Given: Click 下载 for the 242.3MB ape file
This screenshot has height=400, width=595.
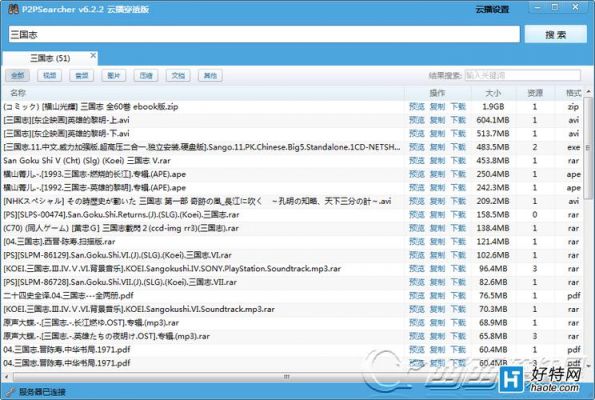Looking at the screenshot, I should point(458,187).
